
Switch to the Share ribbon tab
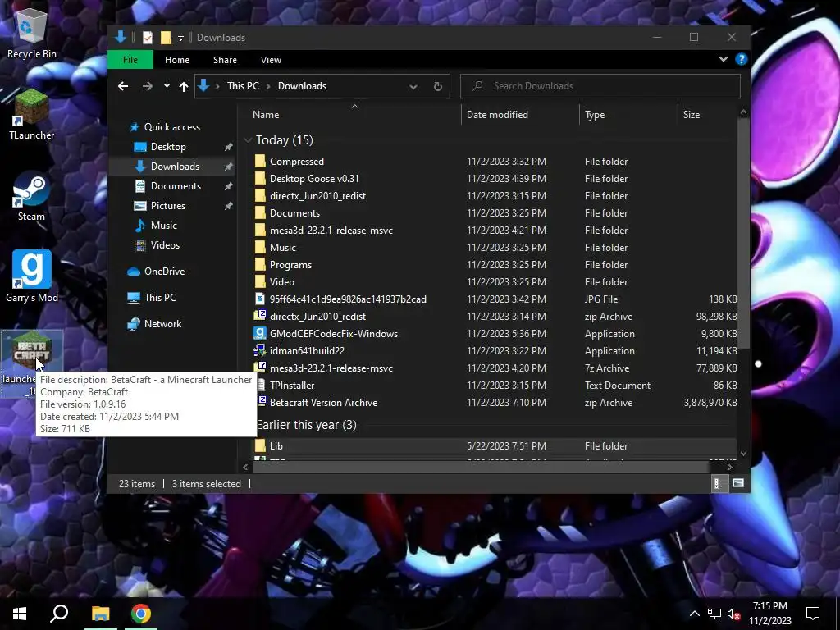(225, 60)
